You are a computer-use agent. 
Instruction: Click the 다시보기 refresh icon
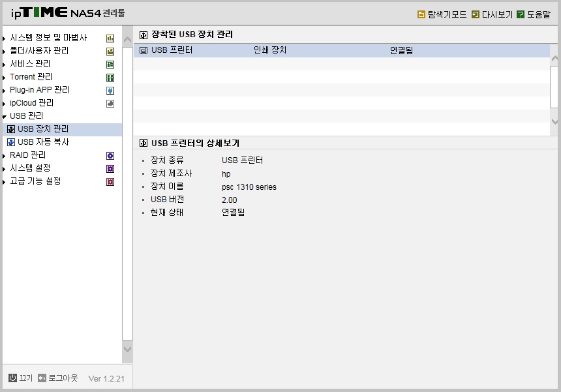pyautogui.click(x=475, y=14)
